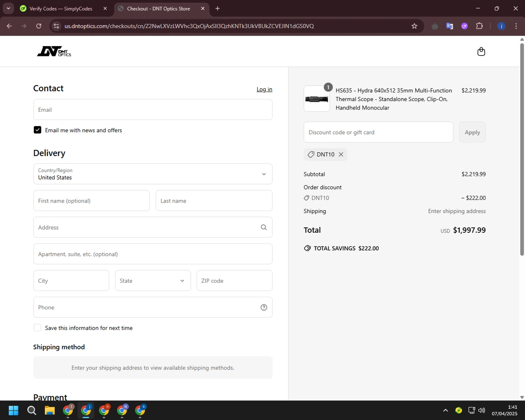The width and height of the screenshot is (525, 420).
Task: Show hidden system tray icons
Action: tap(446, 410)
